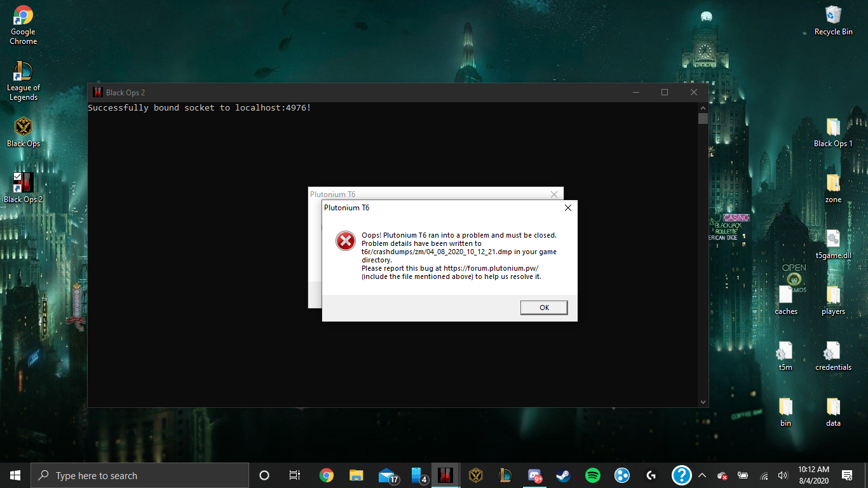Open the Windows Start menu
This screenshot has width=868, height=488.
[x=15, y=475]
